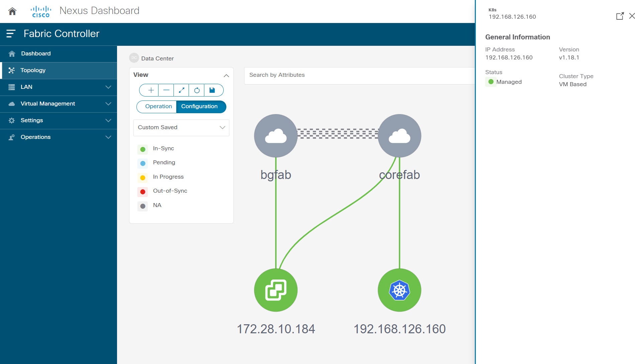Click the Fabric Controller title
Image resolution: width=635 pixels, height=364 pixels.
[62, 34]
